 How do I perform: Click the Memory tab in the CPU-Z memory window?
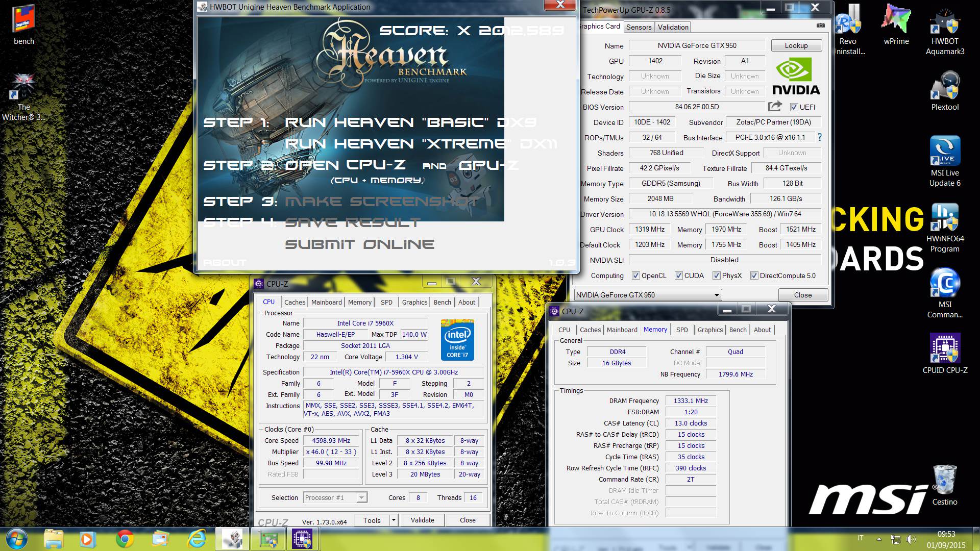click(x=655, y=330)
